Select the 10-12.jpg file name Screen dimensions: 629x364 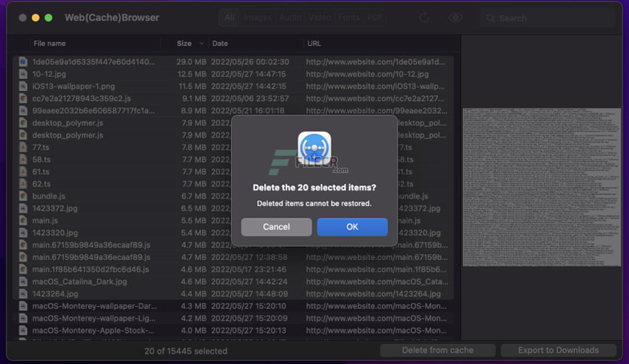[50, 74]
